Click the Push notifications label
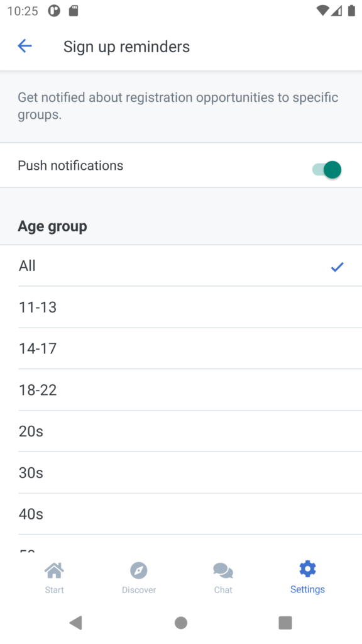The width and height of the screenshot is (362, 644). point(70,165)
